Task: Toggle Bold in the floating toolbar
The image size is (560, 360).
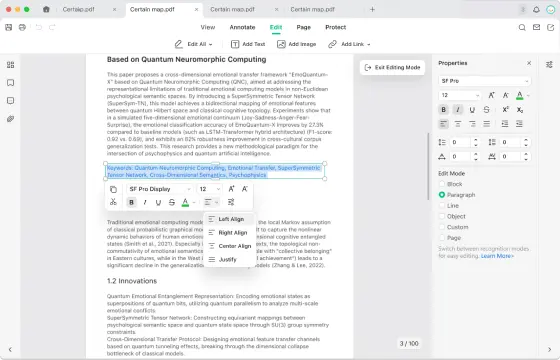Action: (x=131, y=202)
